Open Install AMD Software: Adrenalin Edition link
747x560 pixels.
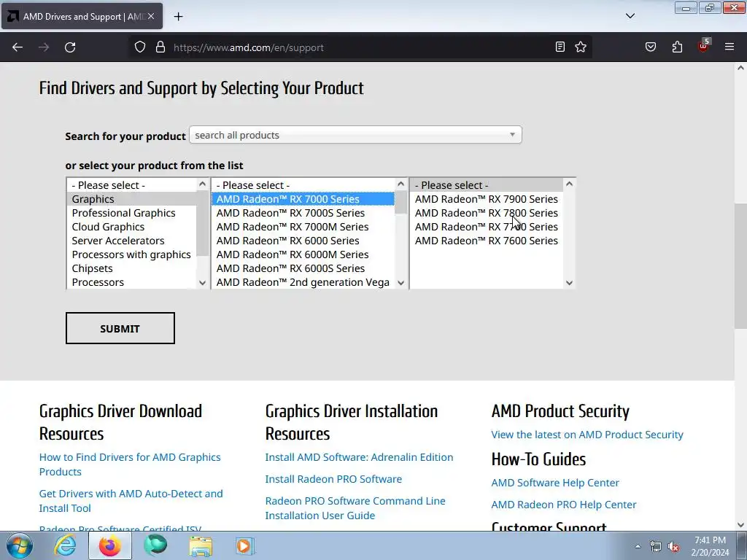tap(359, 457)
